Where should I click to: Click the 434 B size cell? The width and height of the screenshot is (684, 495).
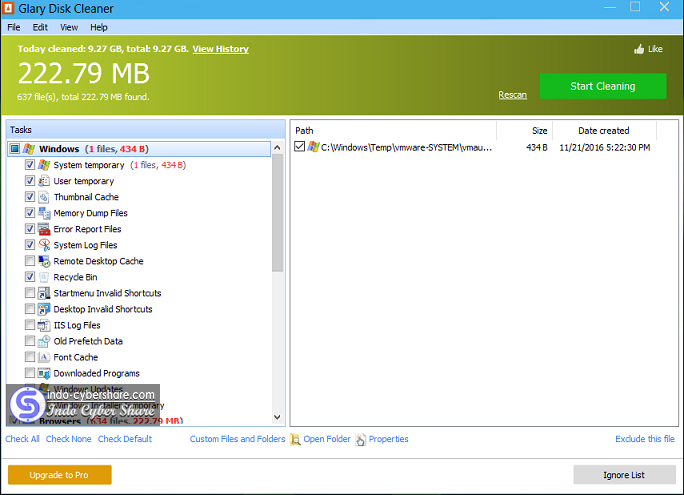537,147
